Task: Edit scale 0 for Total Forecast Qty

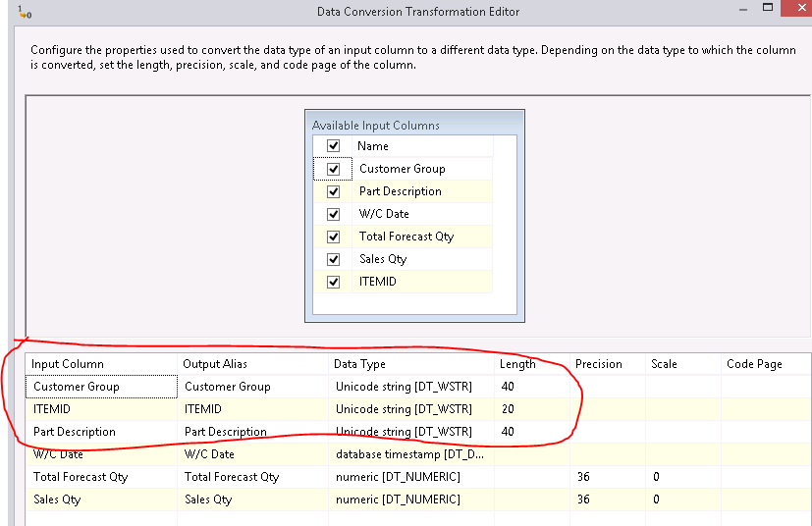Action: pyautogui.click(x=682, y=477)
